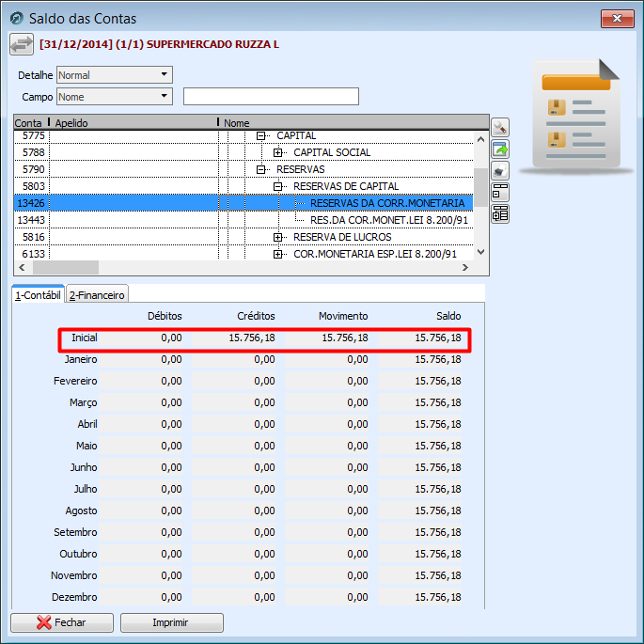
Task: Click the Créditos column heading
Action: click(256, 316)
